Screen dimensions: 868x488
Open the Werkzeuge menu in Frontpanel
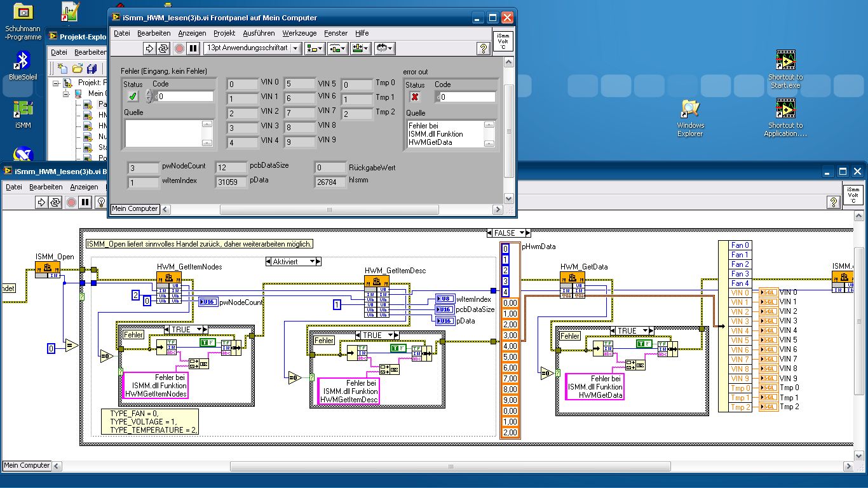(x=299, y=33)
